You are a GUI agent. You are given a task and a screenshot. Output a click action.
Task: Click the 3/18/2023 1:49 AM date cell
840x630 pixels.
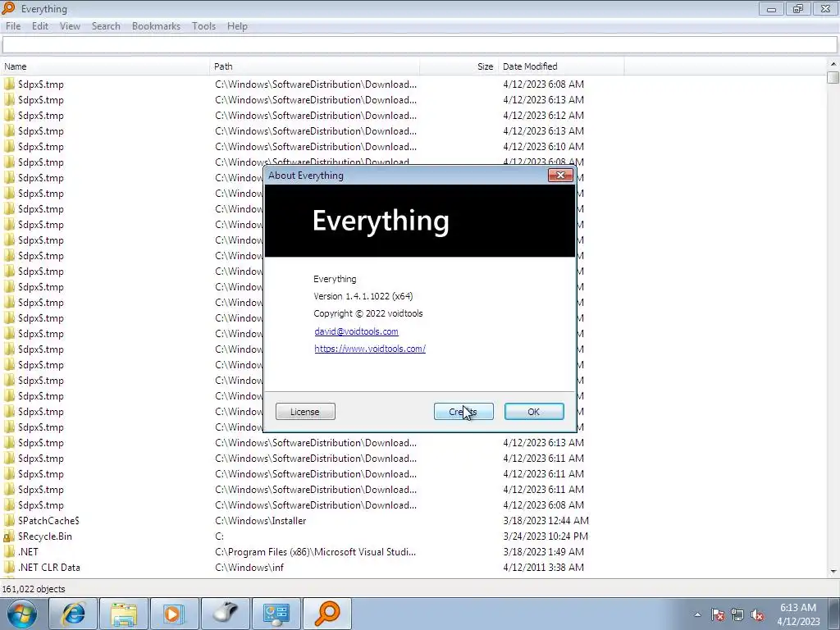coord(543,552)
